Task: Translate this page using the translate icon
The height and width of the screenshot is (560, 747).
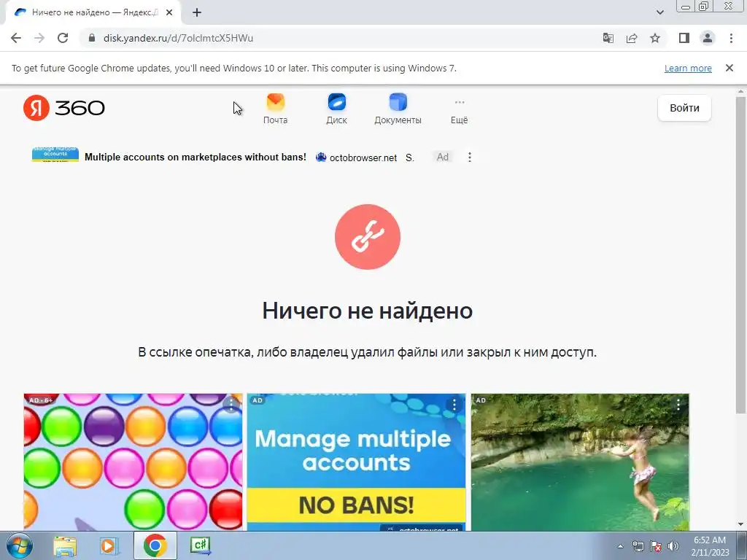Action: tap(608, 38)
